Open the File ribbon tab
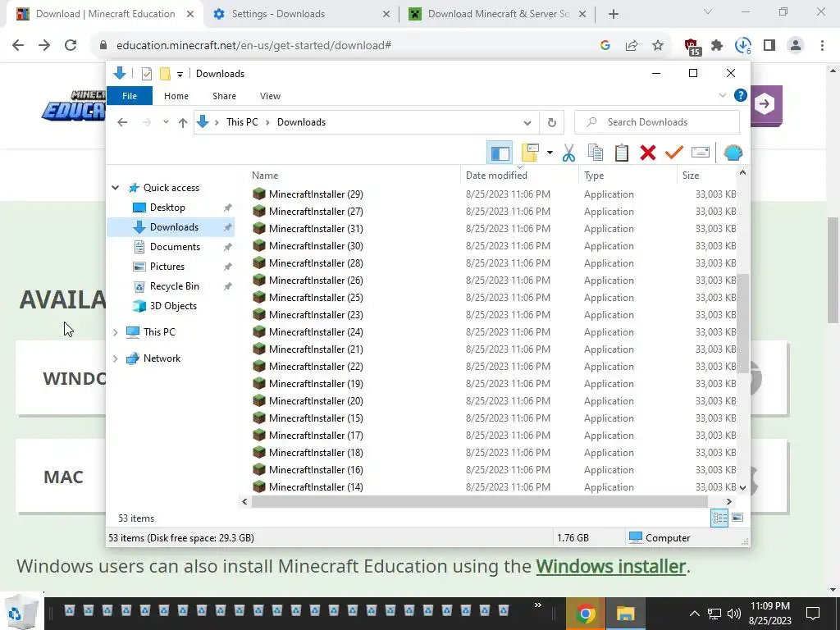840x630 pixels. [x=130, y=96]
